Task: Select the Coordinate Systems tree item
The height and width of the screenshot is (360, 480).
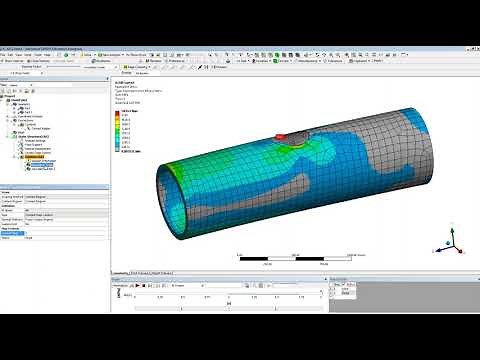Action: 30,116
